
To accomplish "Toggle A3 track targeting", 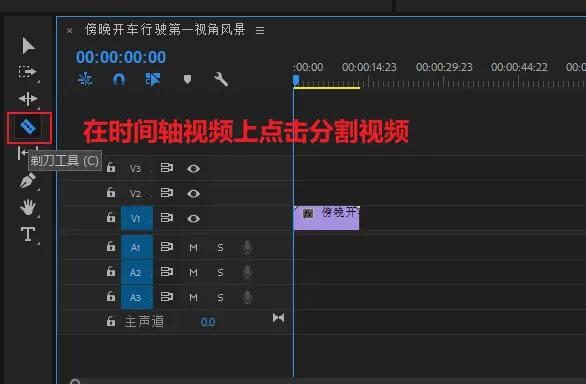I will coord(137,297).
